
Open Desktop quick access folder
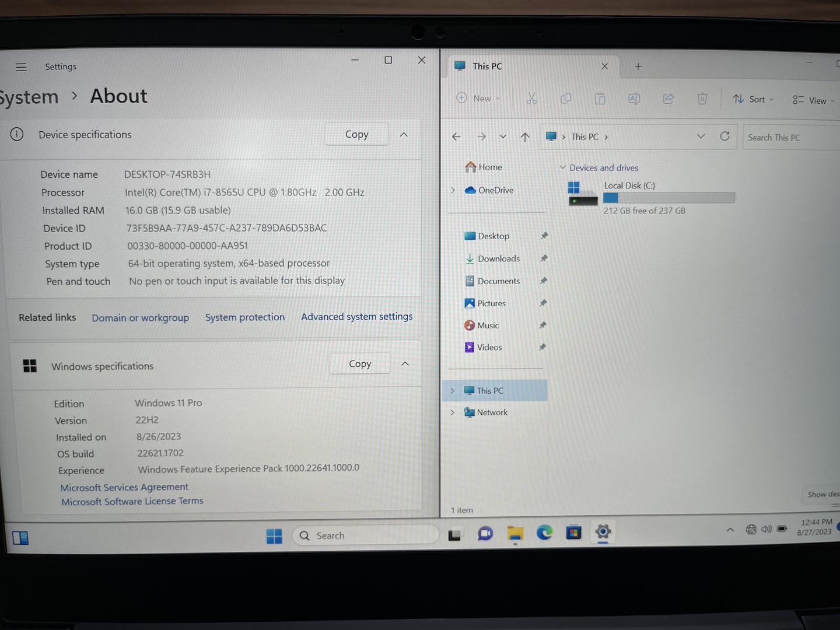487,236
